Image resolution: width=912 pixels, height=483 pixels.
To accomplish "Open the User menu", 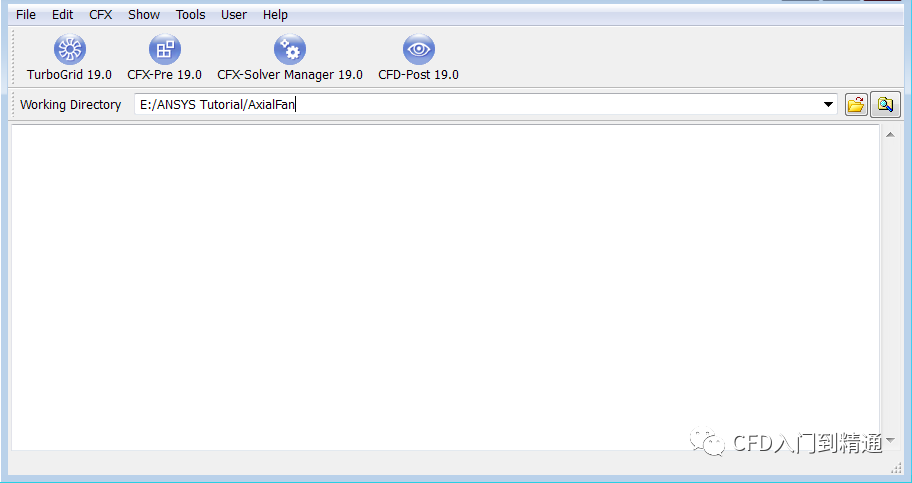I will click(x=233, y=15).
